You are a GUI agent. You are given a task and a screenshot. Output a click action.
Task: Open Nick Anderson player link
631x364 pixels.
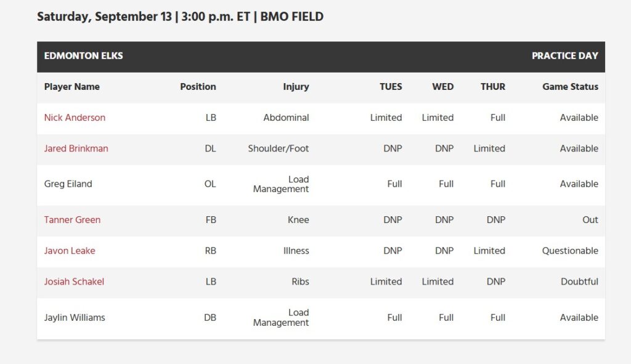[x=75, y=118]
